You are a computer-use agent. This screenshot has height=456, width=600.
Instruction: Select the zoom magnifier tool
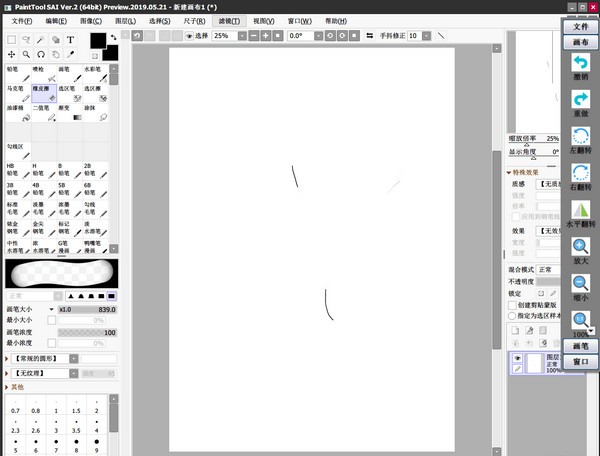[26, 54]
